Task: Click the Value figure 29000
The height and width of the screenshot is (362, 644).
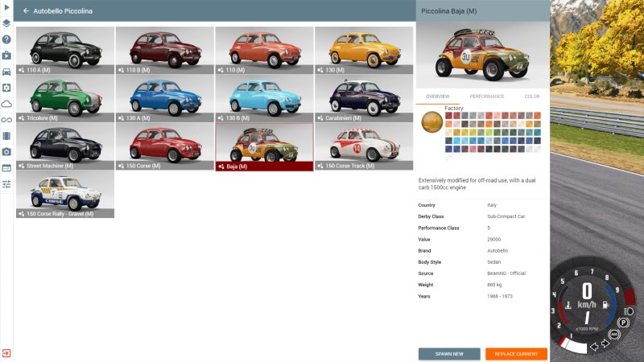Action: click(x=493, y=239)
